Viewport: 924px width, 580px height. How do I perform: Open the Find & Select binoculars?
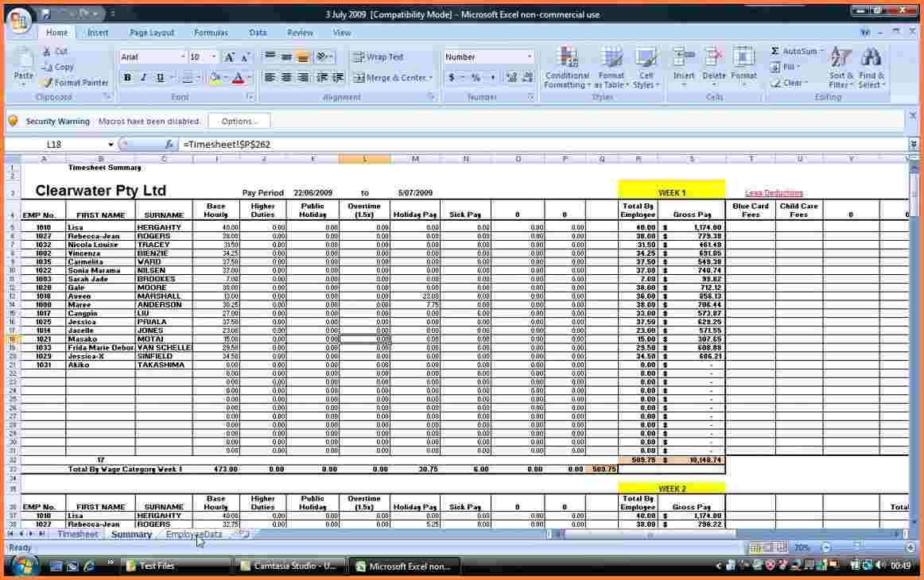[872, 58]
